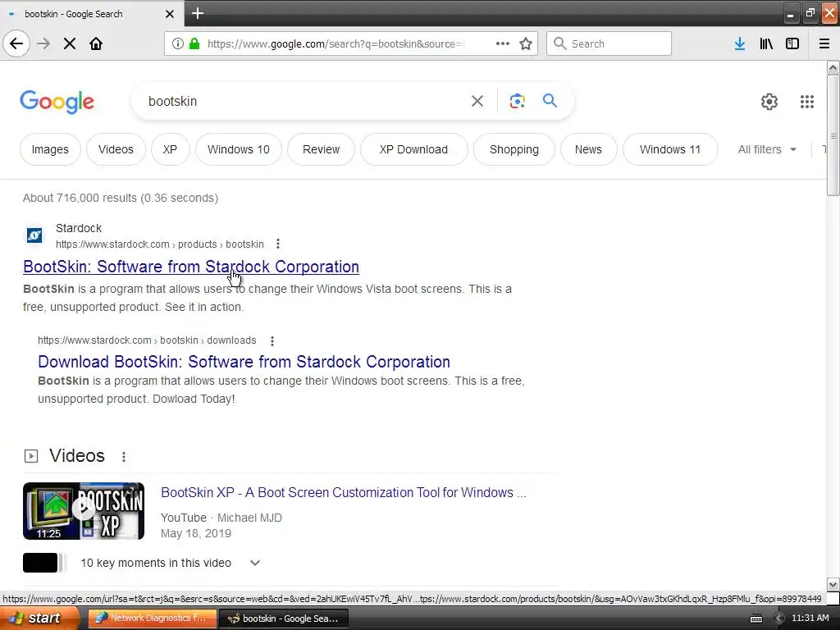Click the stardock.com products bootskin URL

[x=160, y=244]
